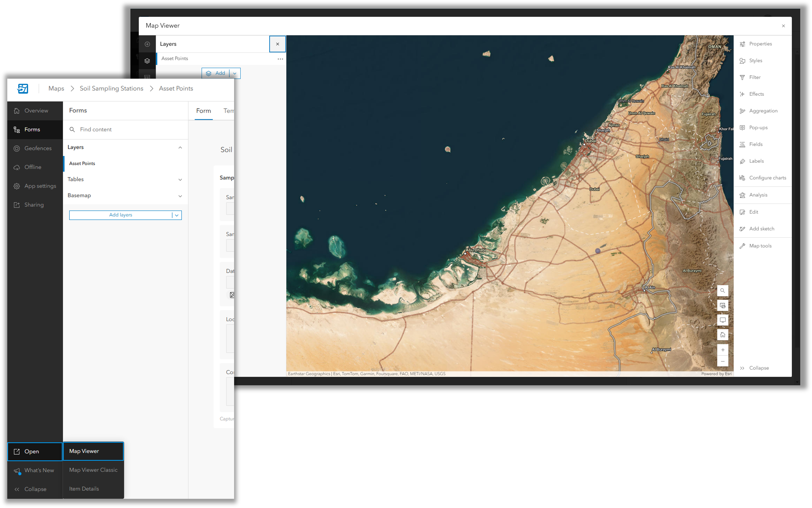Click the Add layers button
The width and height of the screenshot is (812, 508).
[121, 215]
